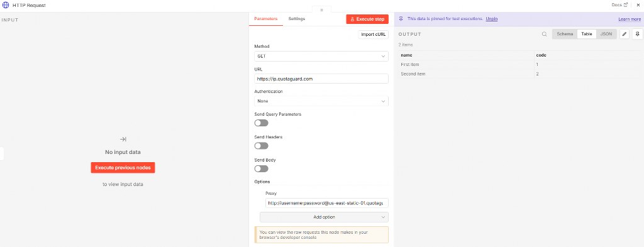Expand the Add option dropdown
644x247 pixels.
(x=324, y=217)
